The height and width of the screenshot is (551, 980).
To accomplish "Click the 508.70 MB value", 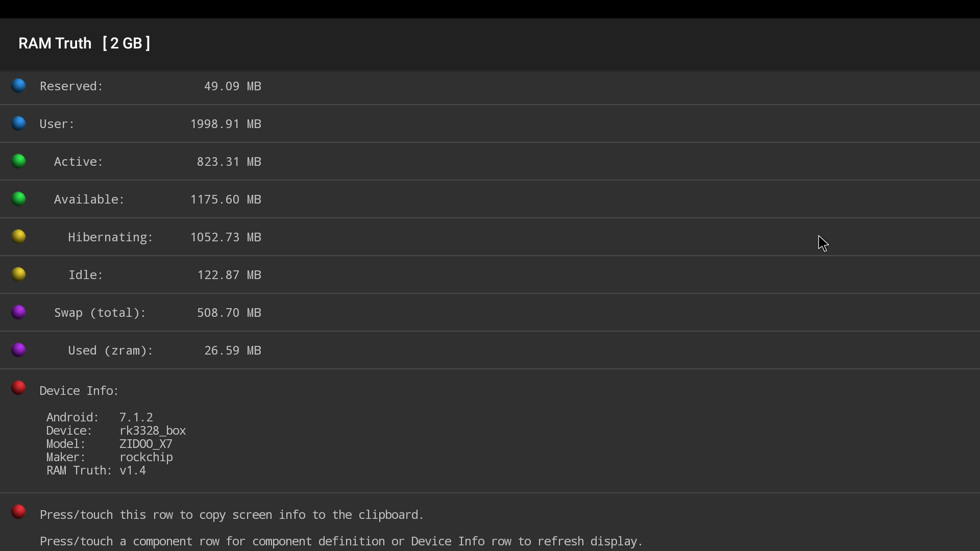I will [229, 313].
